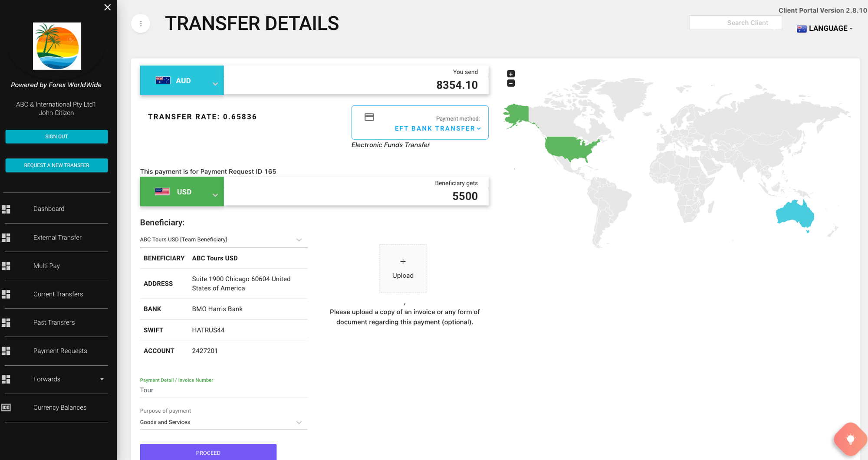Viewport: 868px width, 460px height.
Task: Change the EFT Bank Transfer payment method
Action: point(437,128)
